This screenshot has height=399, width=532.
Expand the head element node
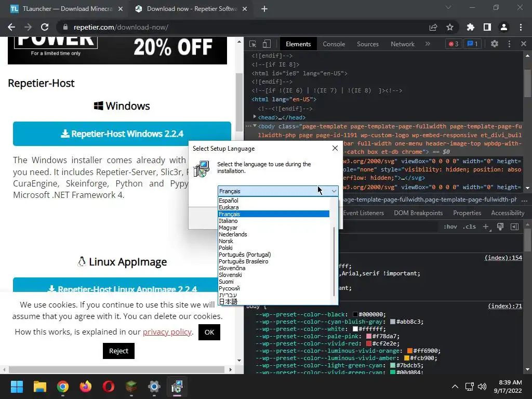pyautogui.click(x=255, y=117)
